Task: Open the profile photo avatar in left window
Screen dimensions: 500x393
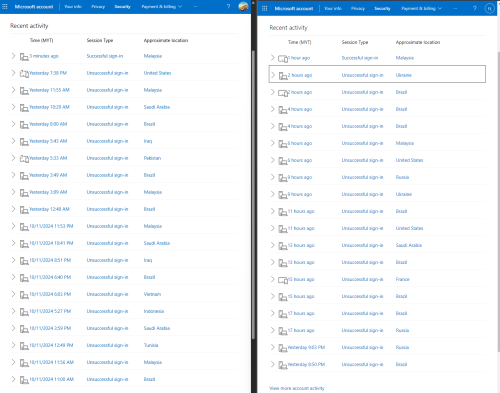Action: coord(244,6)
